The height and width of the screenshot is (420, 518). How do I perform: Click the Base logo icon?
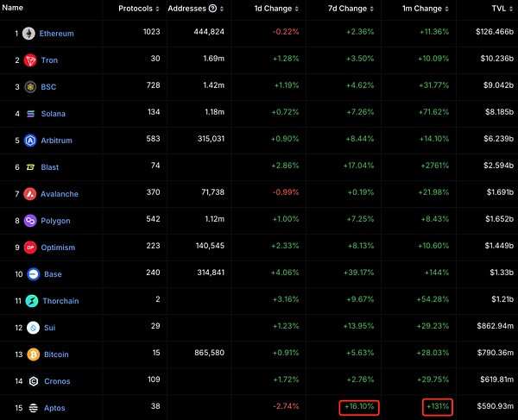pyautogui.click(x=34, y=274)
